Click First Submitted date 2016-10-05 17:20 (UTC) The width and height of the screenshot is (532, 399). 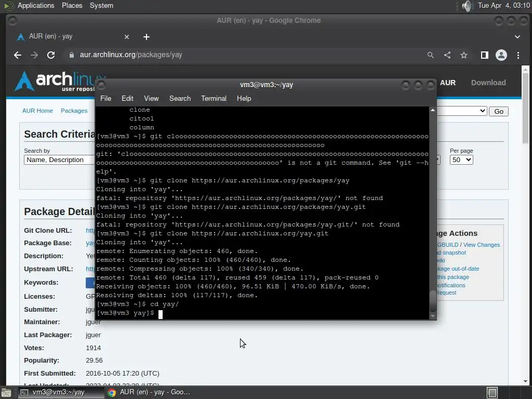(x=123, y=374)
